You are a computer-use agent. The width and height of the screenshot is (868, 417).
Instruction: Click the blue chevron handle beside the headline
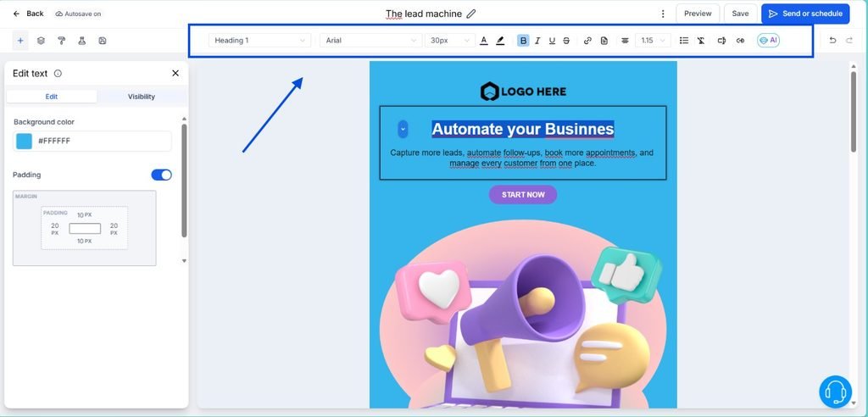tap(403, 129)
